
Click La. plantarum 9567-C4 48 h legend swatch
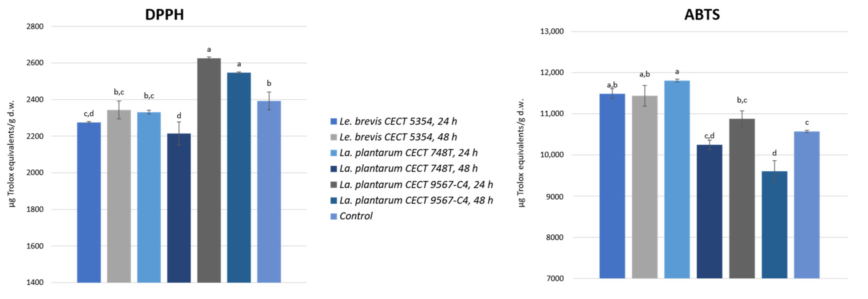(334, 201)
